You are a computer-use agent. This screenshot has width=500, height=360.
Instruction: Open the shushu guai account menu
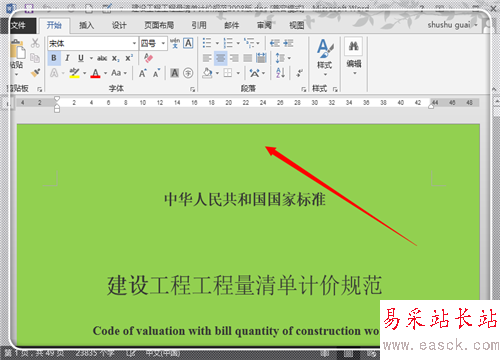[452, 25]
